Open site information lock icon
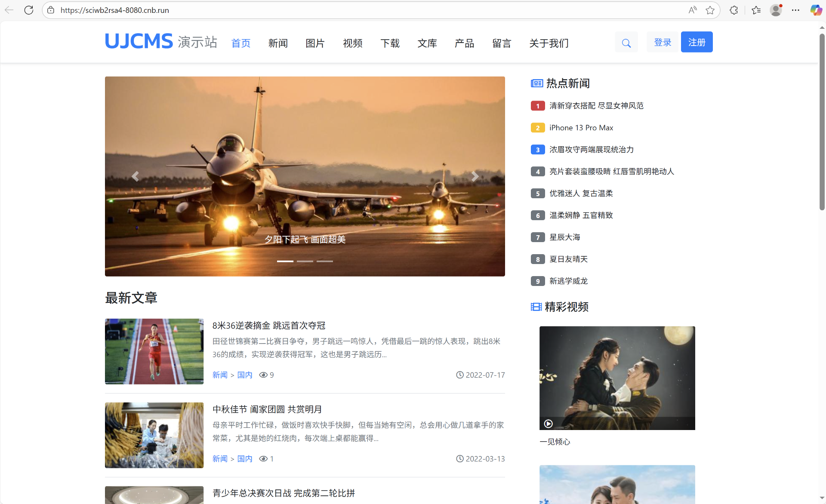 point(51,10)
